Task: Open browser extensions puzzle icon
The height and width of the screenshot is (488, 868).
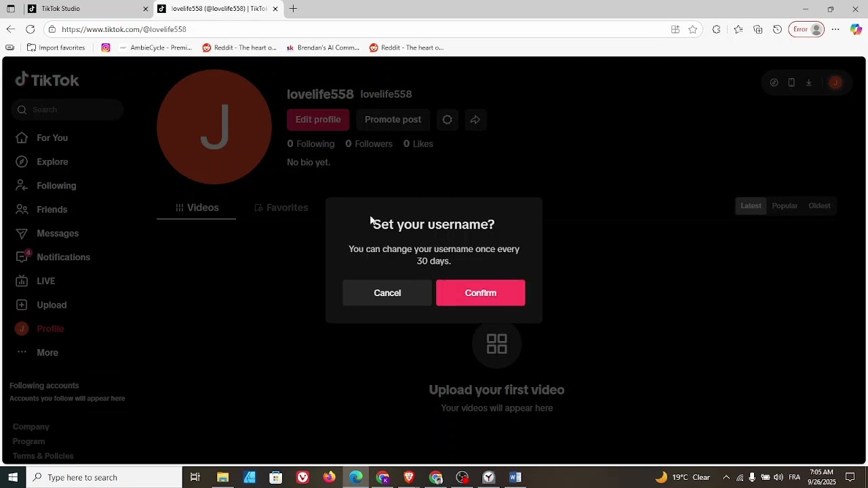Action: pyautogui.click(x=716, y=29)
